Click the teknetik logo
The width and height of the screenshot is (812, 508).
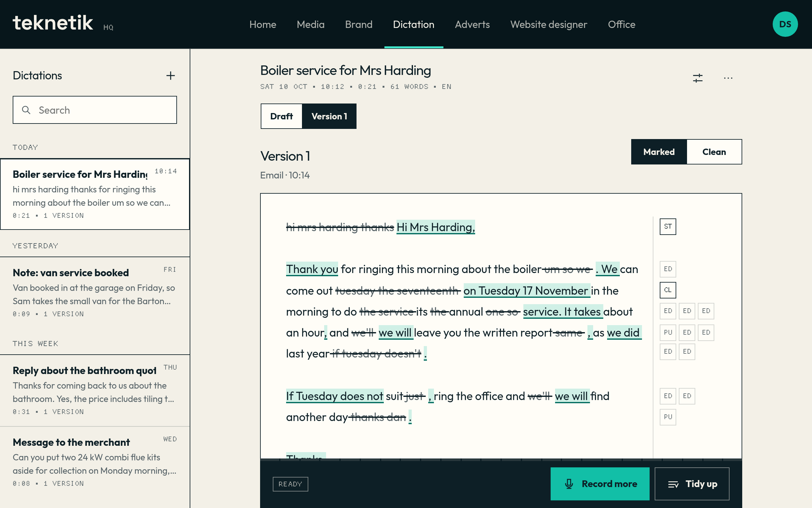click(x=53, y=23)
